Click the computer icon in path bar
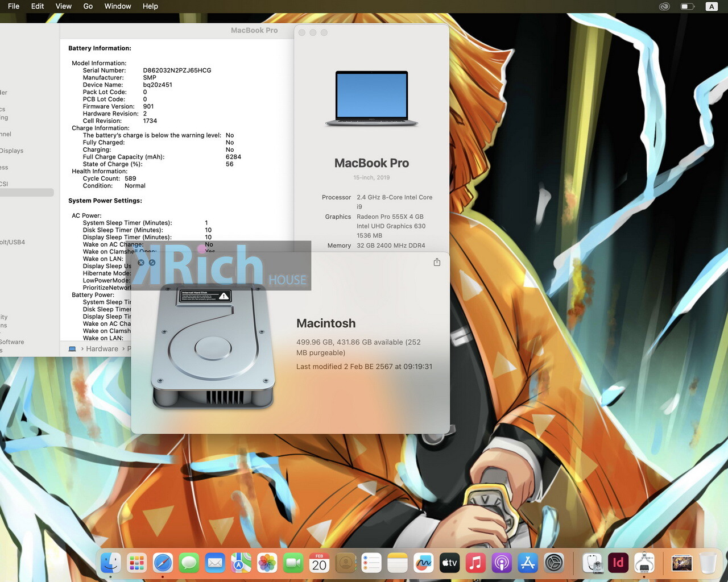This screenshot has width=728, height=582. [72, 349]
